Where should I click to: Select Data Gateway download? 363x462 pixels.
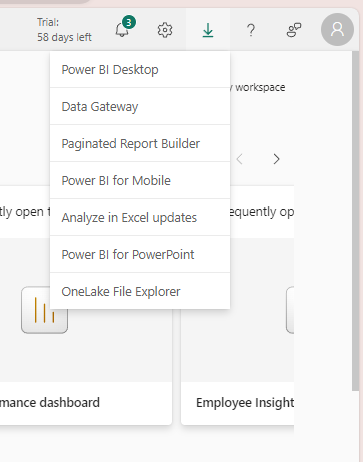140,107
